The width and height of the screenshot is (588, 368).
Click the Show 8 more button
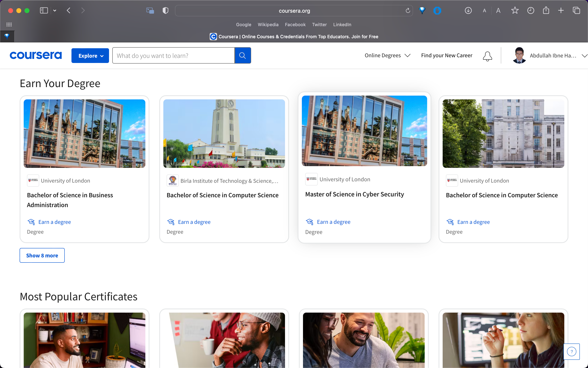(42, 255)
